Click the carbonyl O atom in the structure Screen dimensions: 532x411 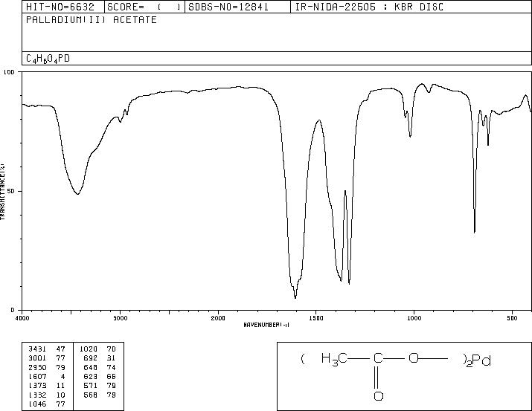(x=379, y=396)
